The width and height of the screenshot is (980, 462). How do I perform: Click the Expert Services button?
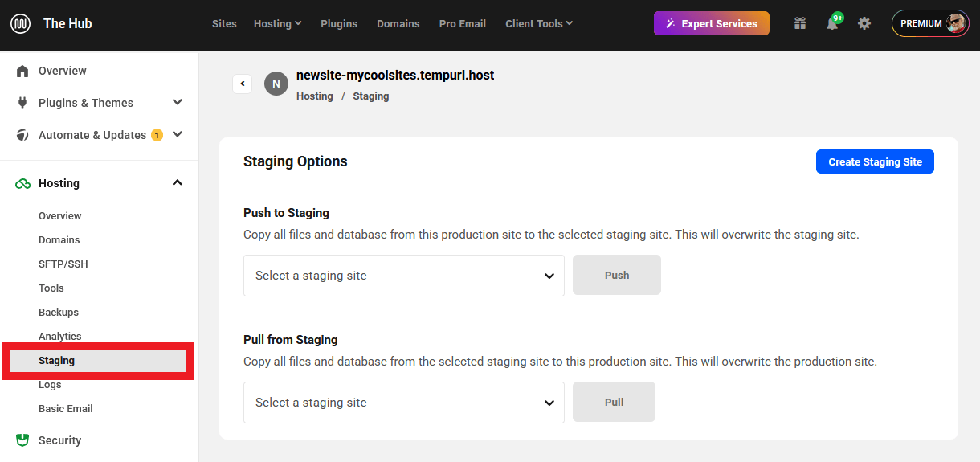tap(712, 23)
